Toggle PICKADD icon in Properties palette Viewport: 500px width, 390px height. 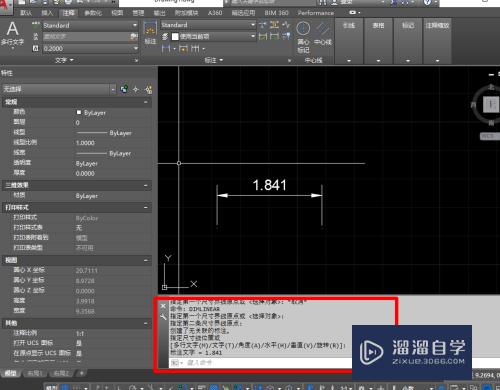click(148, 89)
